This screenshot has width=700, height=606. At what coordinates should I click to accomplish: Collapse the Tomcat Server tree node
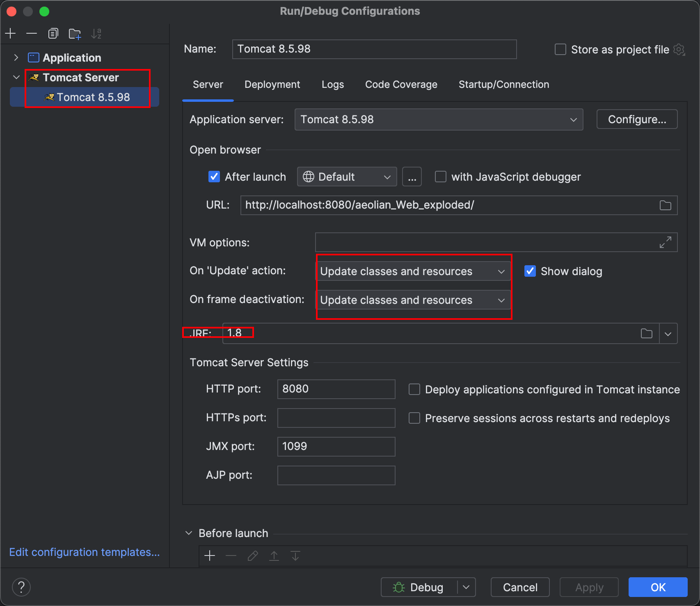[16, 77]
